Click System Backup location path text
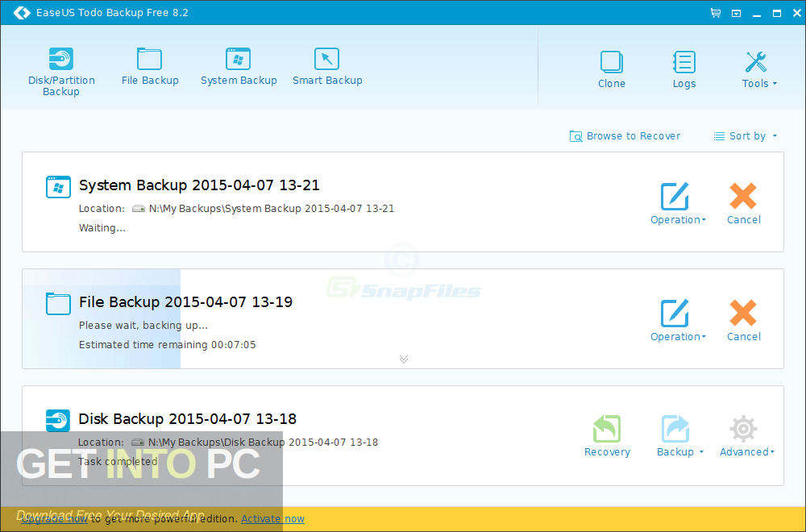This screenshot has width=806, height=532. tap(272, 209)
